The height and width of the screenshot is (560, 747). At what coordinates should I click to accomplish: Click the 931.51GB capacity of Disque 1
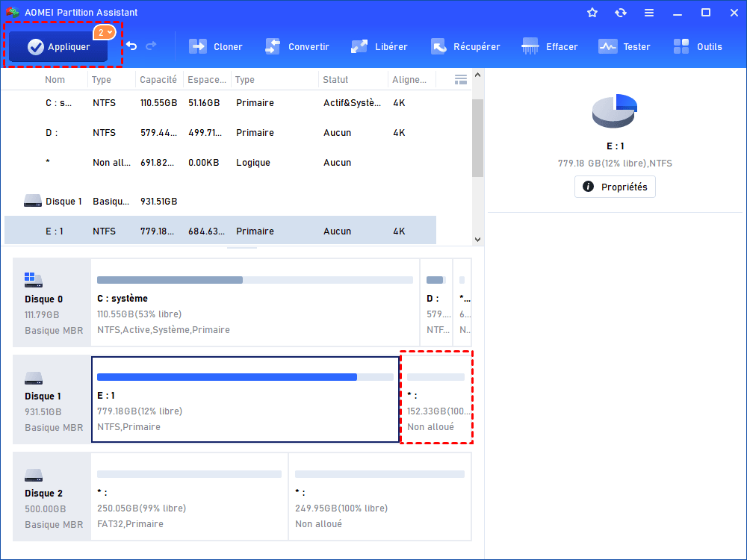[x=158, y=202]
